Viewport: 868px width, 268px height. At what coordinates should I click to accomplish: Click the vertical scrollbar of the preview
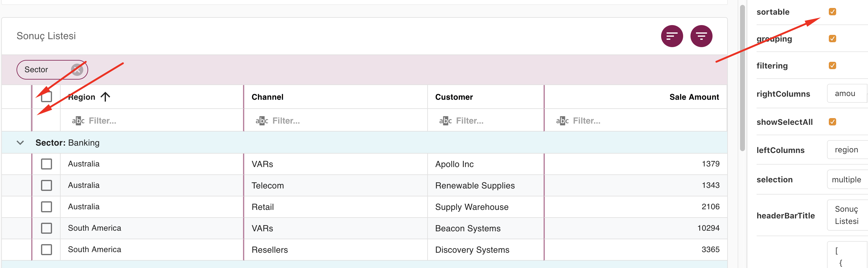[742, 77]
